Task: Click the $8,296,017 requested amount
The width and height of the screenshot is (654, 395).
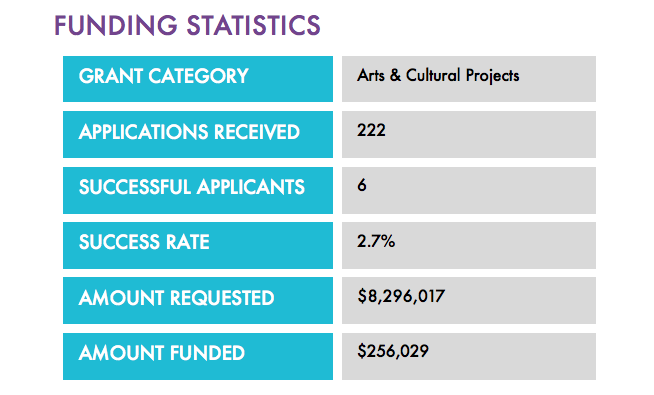Action: point(401,297)
